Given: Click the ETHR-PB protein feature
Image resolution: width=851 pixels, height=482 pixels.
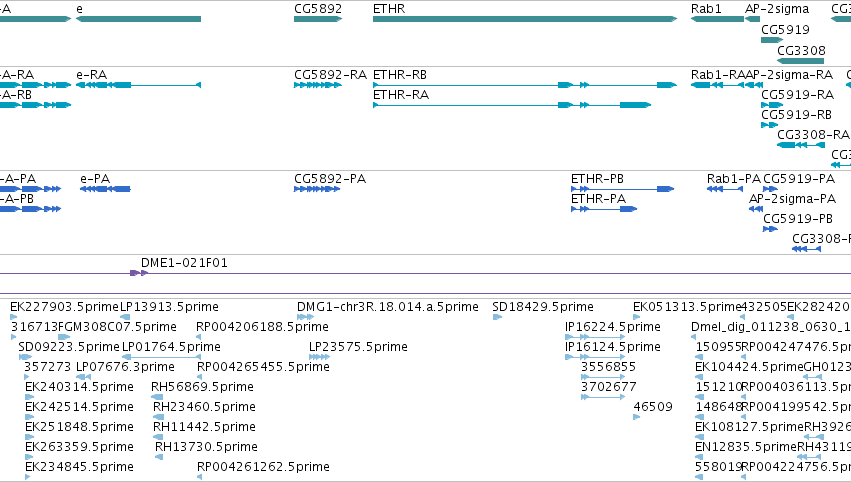Looking at the screenshot, I should 623,189.
